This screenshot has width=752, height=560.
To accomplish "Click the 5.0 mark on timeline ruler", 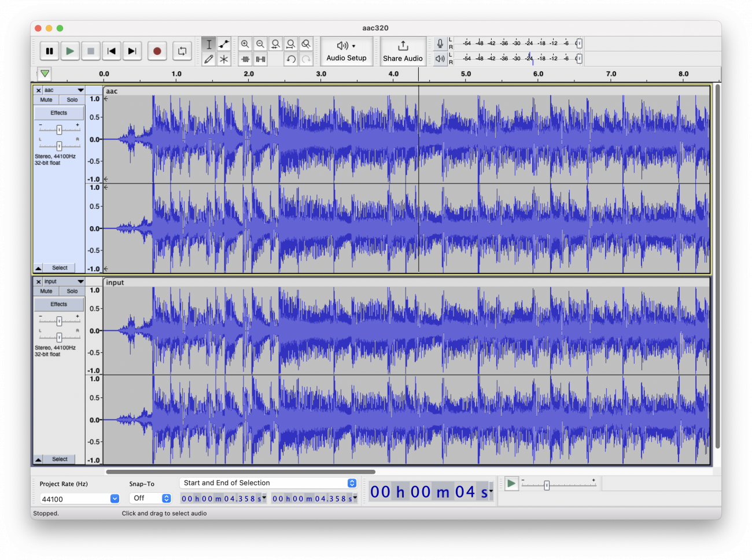I will [466, 74].
